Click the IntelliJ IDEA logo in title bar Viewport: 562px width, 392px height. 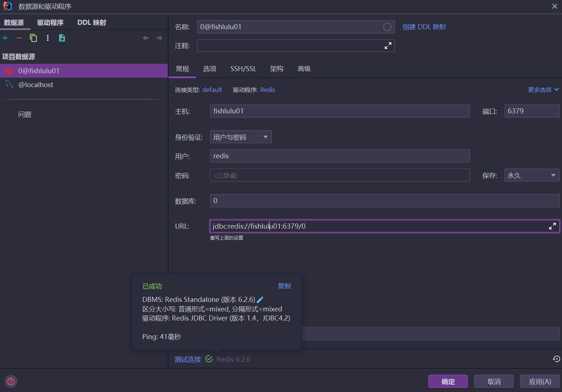[x=8, y=6]
